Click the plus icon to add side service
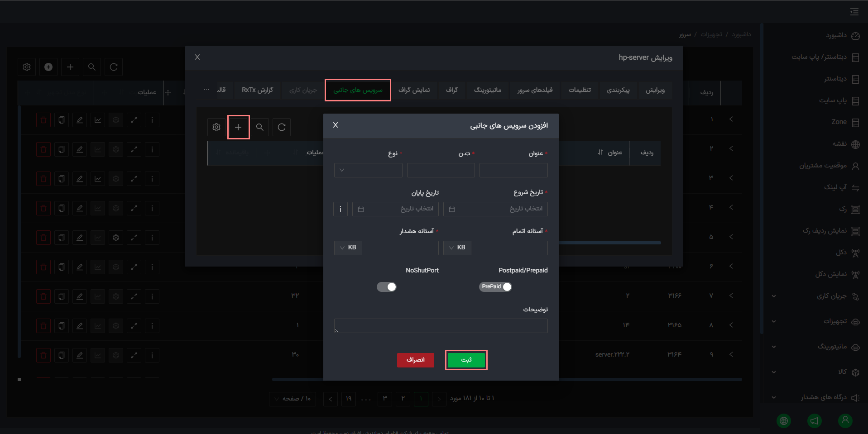 238,127
